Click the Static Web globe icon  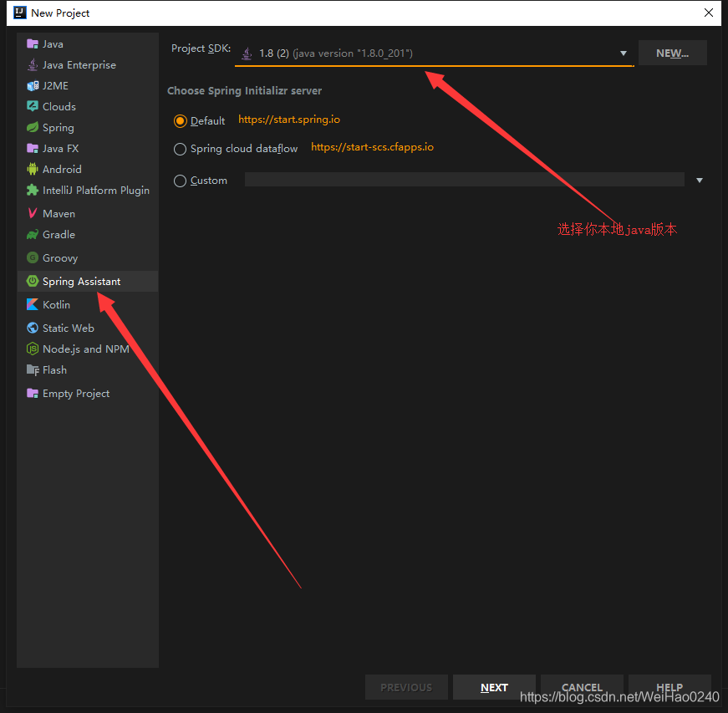[x=33, y=328]
